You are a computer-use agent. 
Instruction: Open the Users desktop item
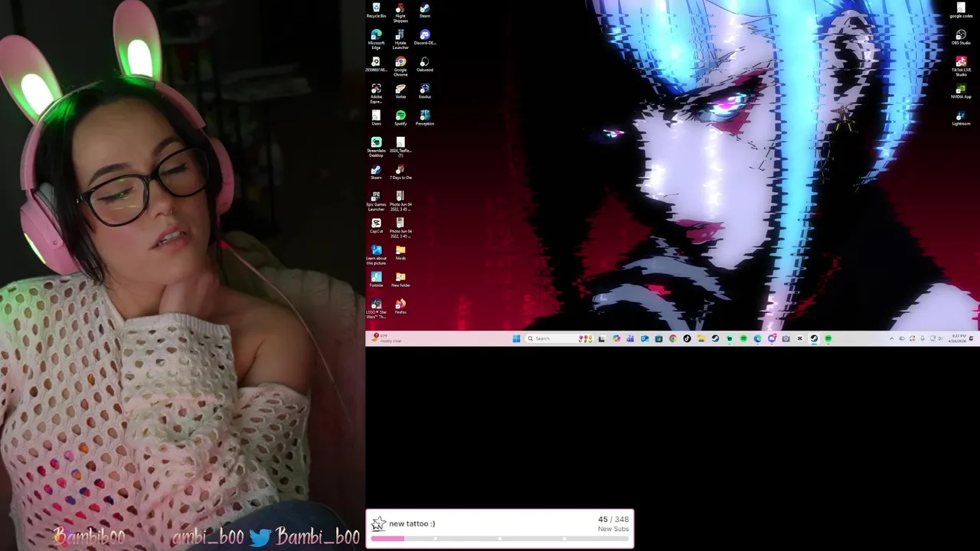click(376, 118)
